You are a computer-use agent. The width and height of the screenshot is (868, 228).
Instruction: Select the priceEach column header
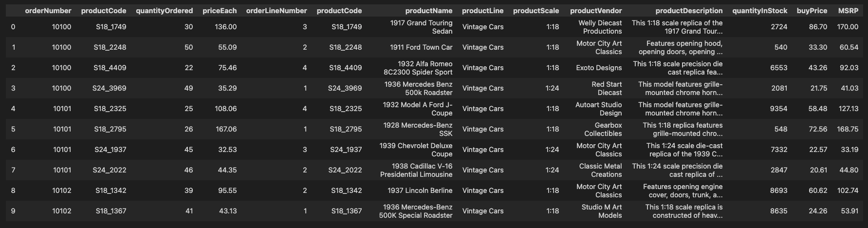click(220, 11)
